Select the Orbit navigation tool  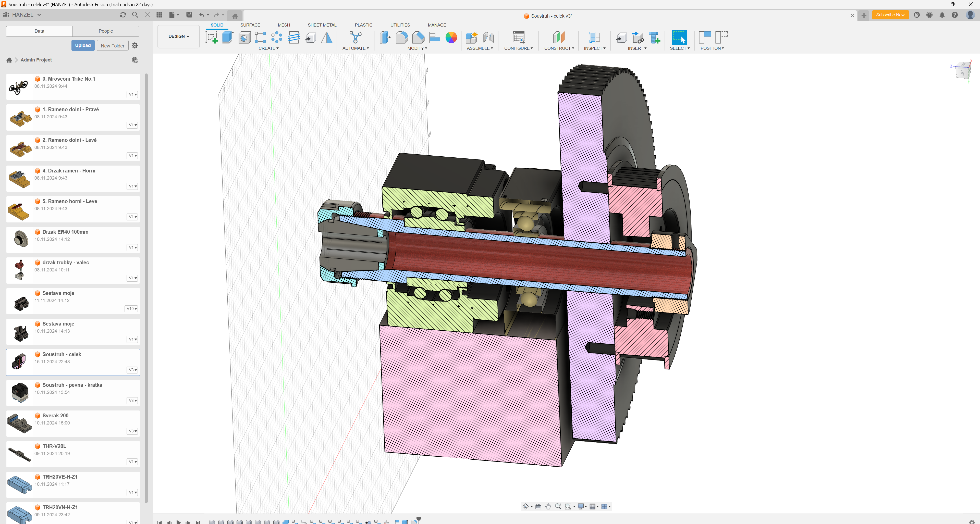pos(525,506)
